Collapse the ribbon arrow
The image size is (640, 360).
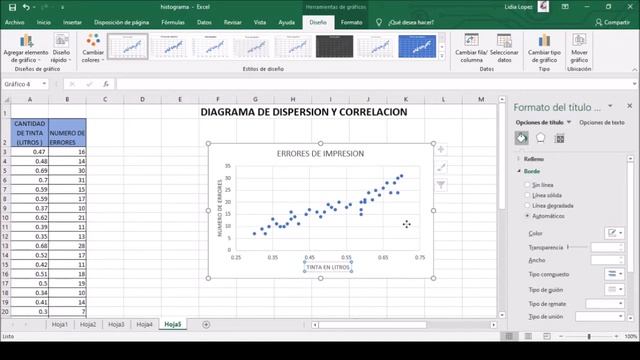[x=635, y=69]
